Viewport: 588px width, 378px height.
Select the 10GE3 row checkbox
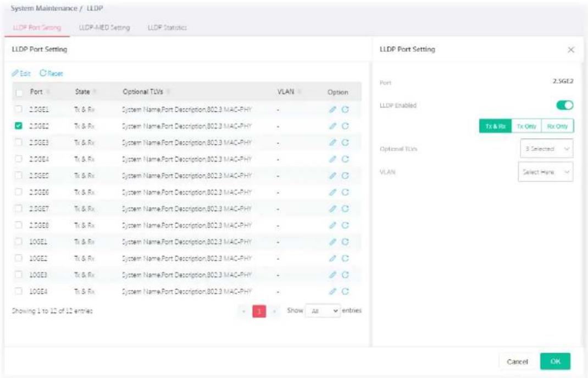[18, 275]
